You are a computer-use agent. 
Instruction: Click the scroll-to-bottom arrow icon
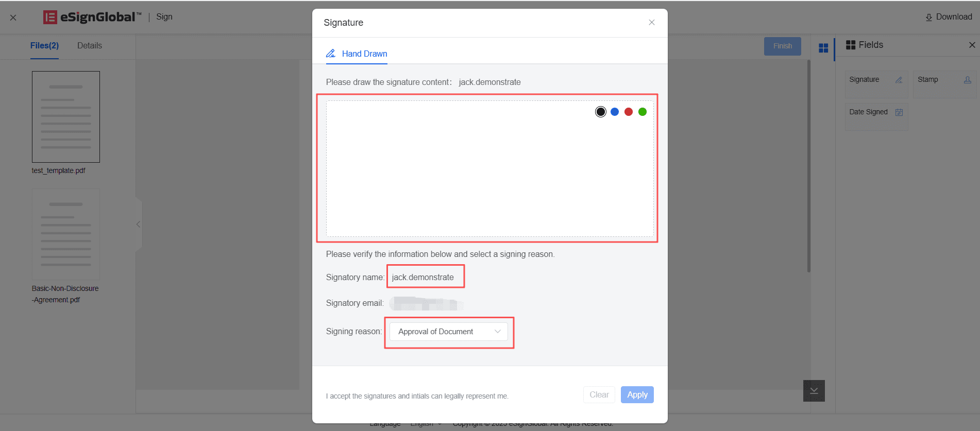814,391
